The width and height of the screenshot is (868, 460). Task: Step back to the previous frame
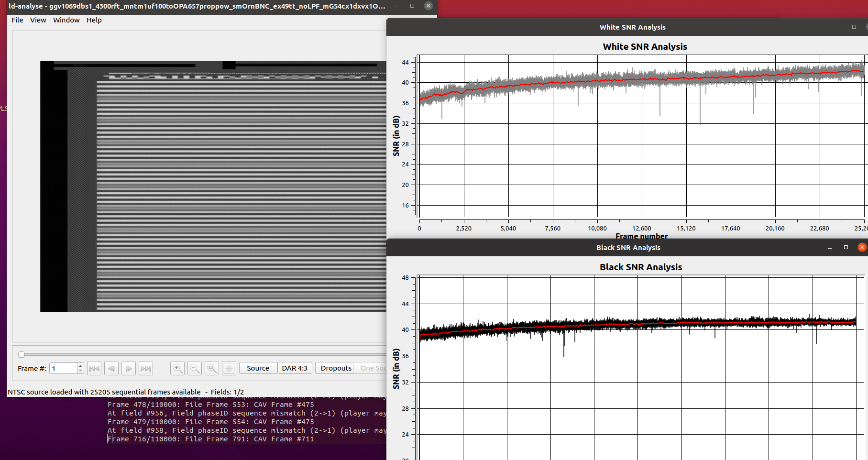tap(111, 368)
